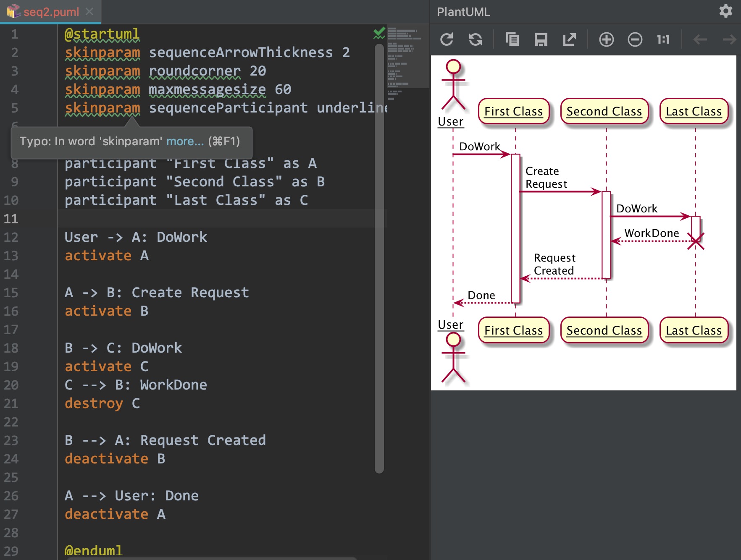Click 'A -> B: Create Request' line
The image size is (741, 560).
[157, 293]
